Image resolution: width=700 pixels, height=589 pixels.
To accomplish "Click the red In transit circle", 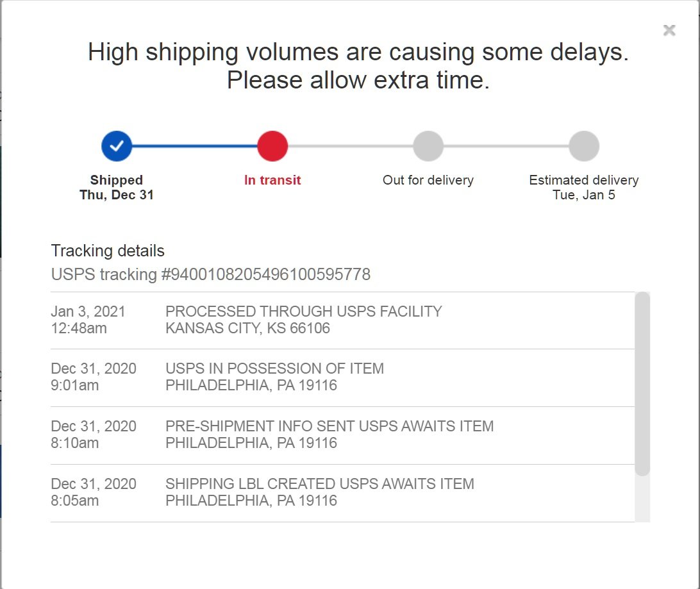I will coord(272,146).
